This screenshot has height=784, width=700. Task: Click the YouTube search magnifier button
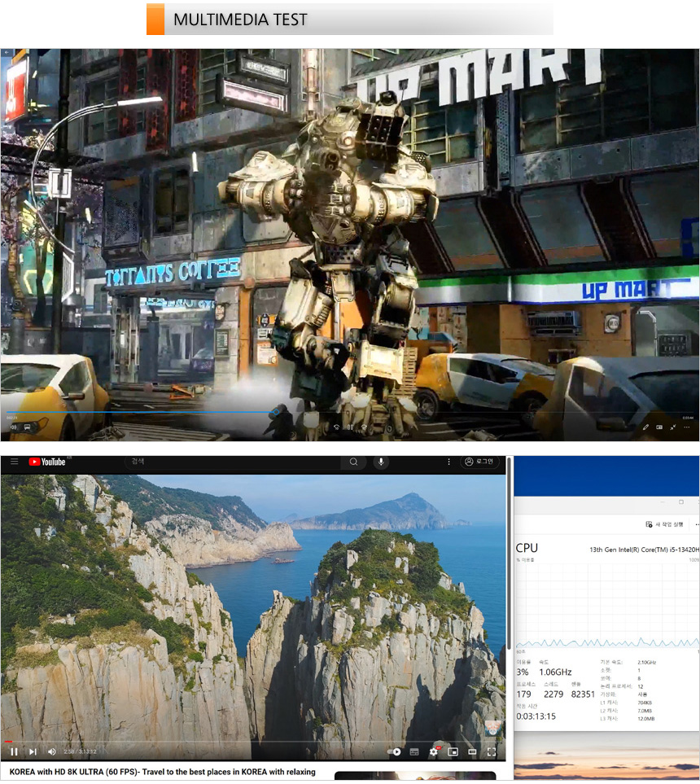click(x=353, y=462)
